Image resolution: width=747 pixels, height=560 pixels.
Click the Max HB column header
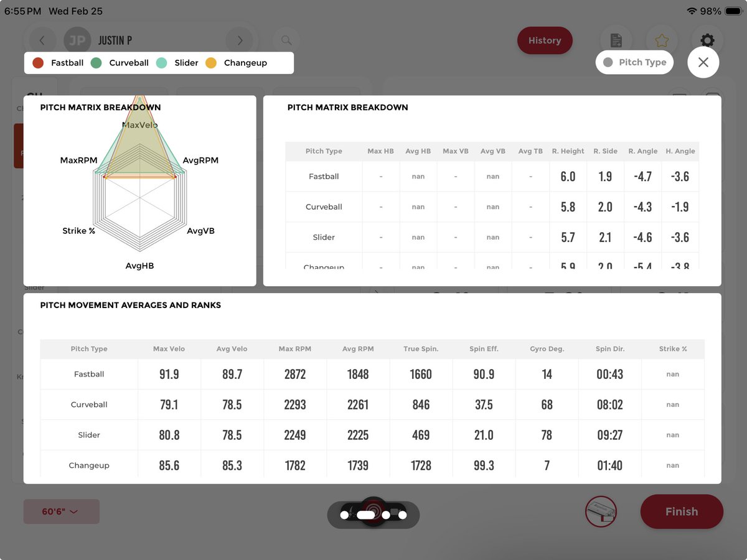tap(380, 151)
